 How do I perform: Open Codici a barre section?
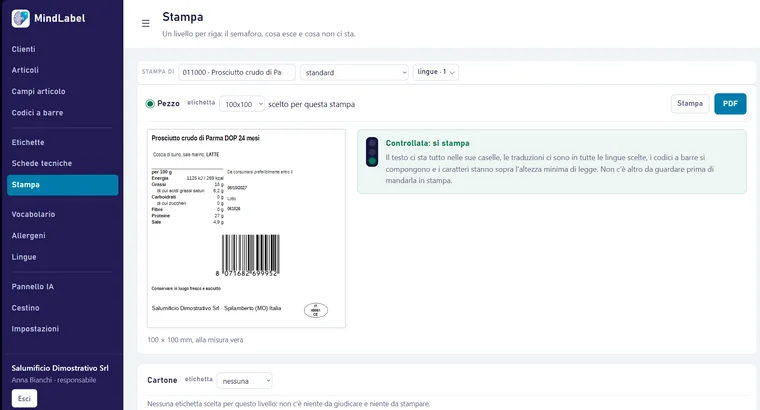tap(37, 112)
